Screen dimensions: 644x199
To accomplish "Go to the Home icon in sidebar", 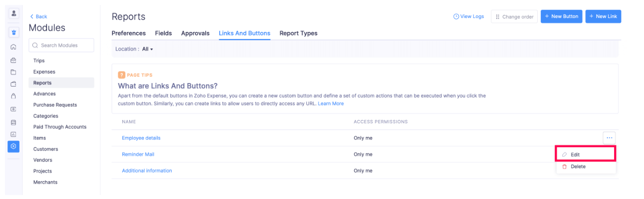I will tap(13, 47).
